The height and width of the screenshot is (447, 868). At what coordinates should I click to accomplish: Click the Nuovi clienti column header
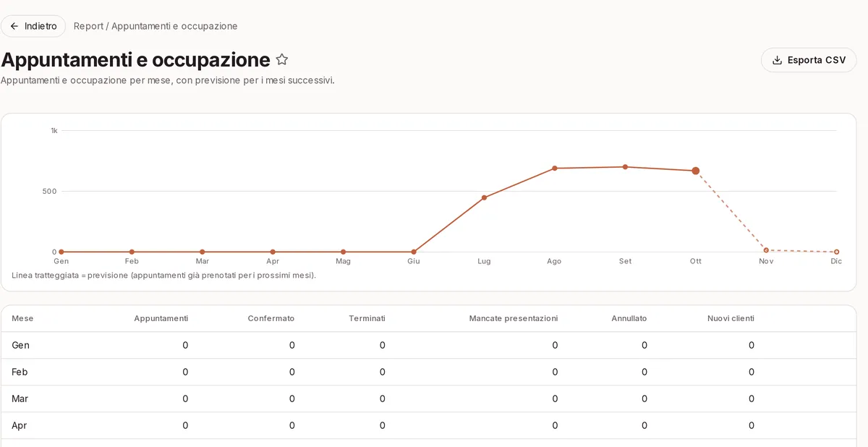[731, 318]
